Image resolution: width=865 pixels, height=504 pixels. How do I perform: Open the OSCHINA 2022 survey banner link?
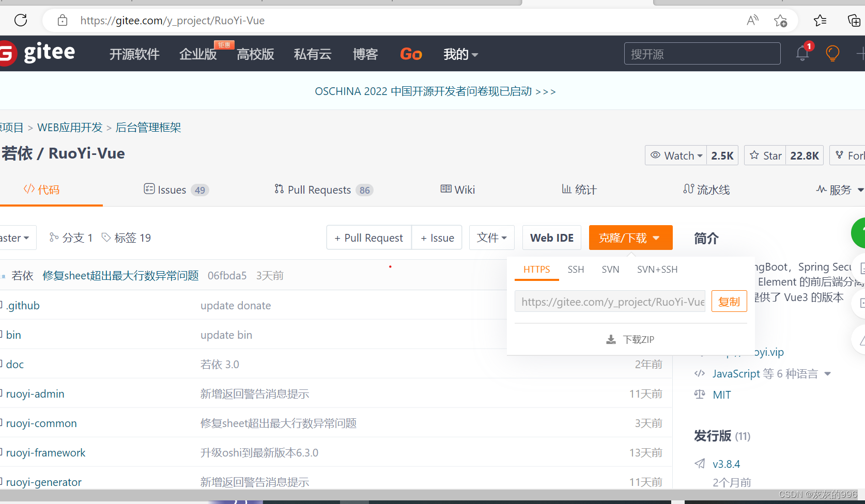pyautogui.click(x=435, y=91)
